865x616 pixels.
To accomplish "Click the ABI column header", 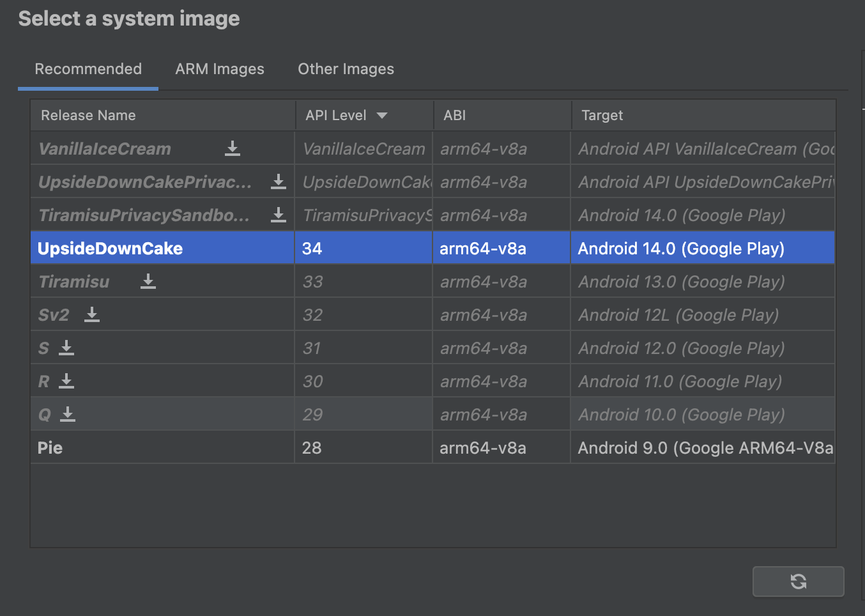I will point(502,116).
